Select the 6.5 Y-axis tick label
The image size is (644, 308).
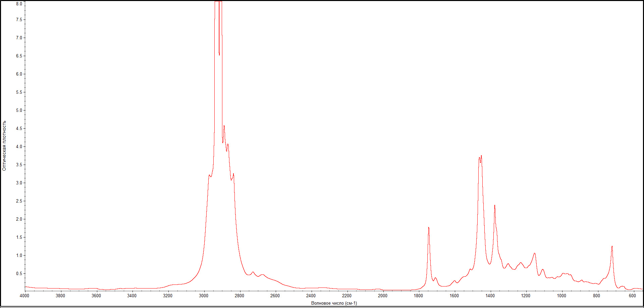coord(19,56)
